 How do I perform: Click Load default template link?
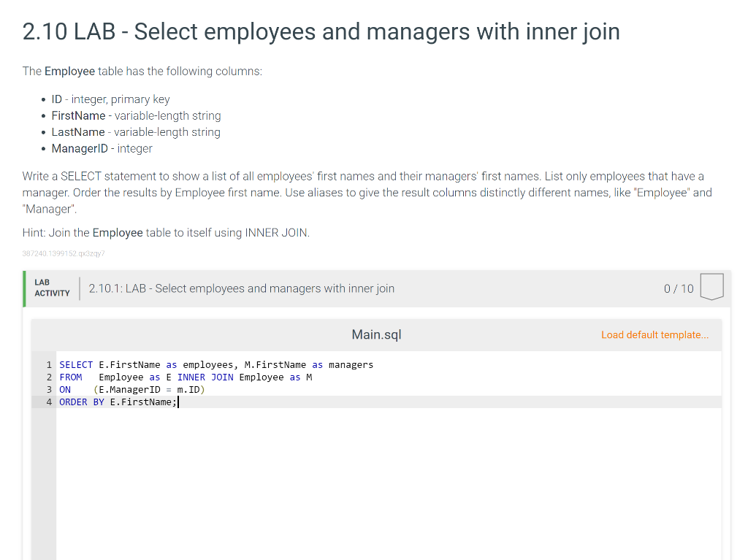[654, 335]
